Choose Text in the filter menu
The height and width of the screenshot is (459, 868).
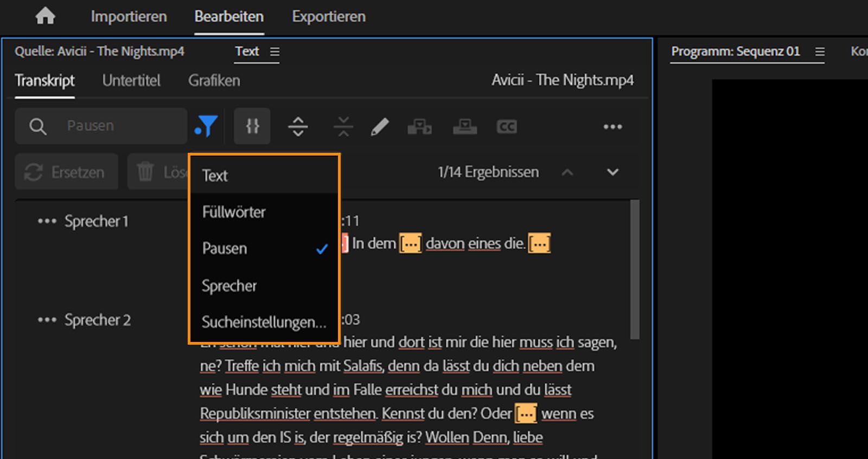coord(264,176)
